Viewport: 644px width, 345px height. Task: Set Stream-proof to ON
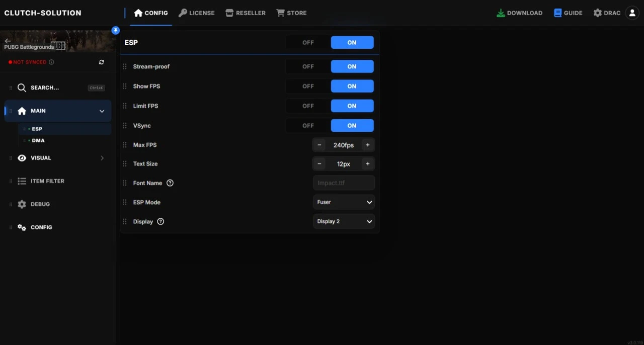[352, 66]
